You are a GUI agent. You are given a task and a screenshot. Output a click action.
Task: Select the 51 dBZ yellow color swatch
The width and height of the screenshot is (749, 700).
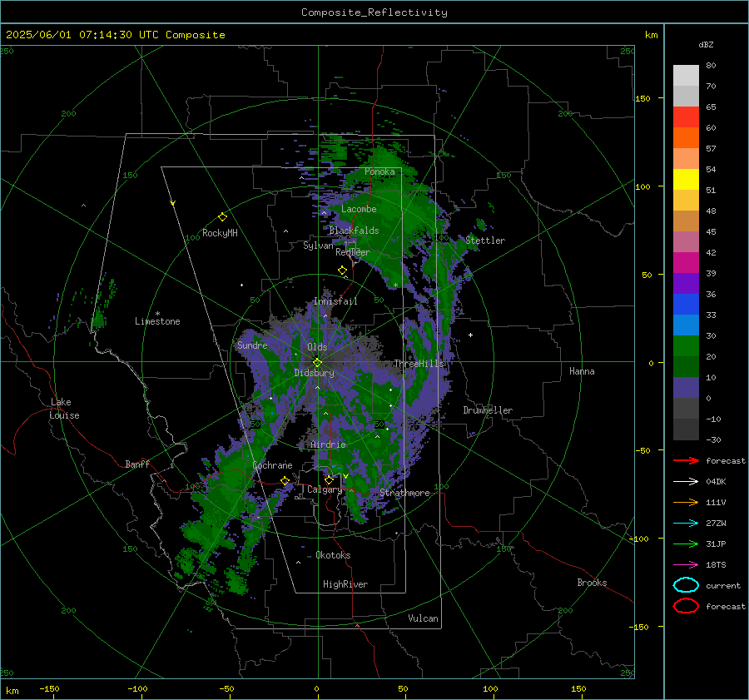tap(686, 179)
